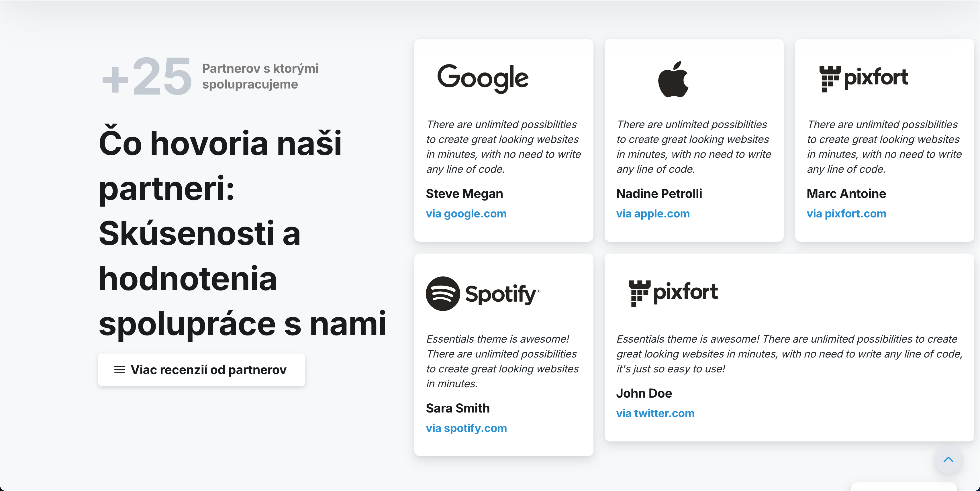This screenshot has height=491, width=980.
Task: Click the Google logo in first card
Action: (x=483, y=78)
